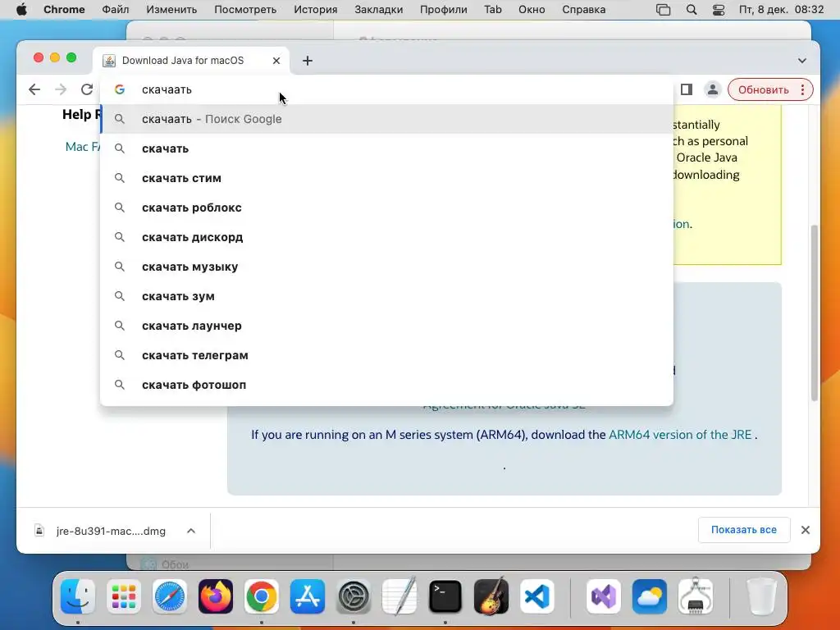The image size is (840, 630).
Task: Launch Visual Studio from the Dock
Action: [604, 596]
